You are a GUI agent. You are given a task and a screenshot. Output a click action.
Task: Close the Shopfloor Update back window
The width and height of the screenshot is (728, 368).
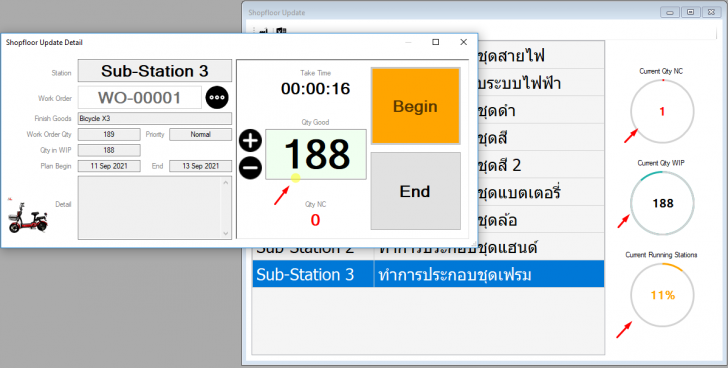(711, 13)
